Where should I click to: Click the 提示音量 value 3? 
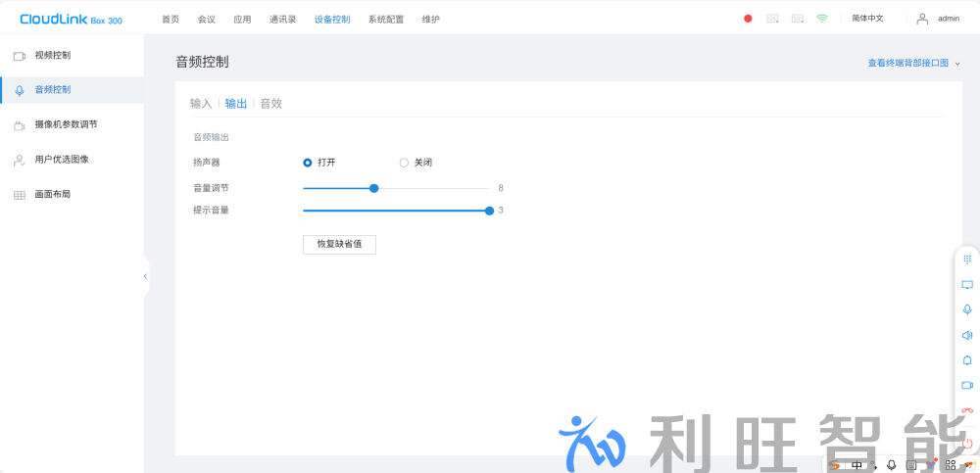(x=501, y=211)
